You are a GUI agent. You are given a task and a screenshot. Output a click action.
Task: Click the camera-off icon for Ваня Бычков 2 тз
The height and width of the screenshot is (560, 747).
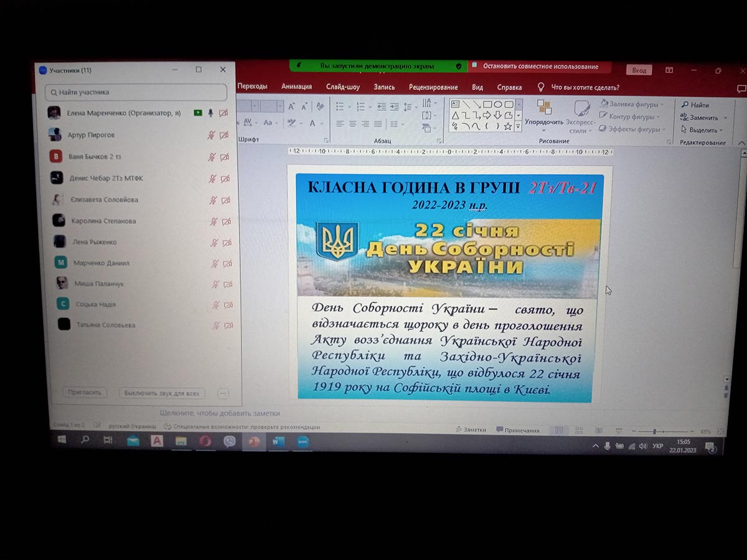[224, 157]
